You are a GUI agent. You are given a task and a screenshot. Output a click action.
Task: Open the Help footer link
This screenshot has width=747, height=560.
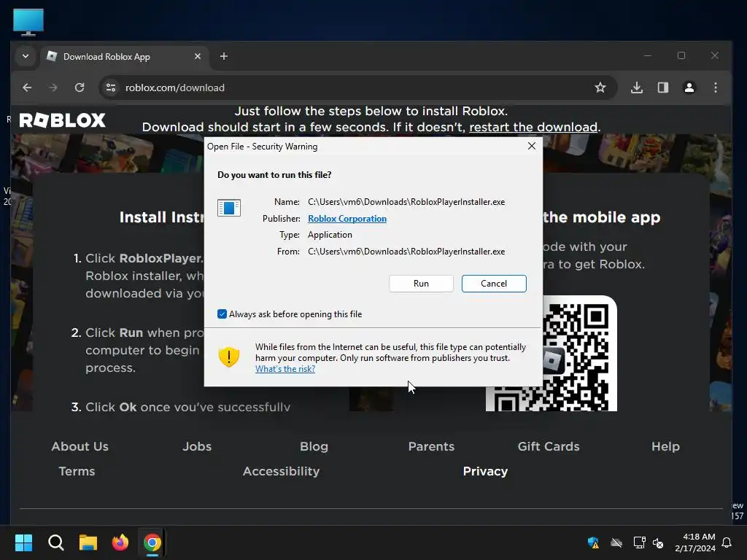pos(665,446)
